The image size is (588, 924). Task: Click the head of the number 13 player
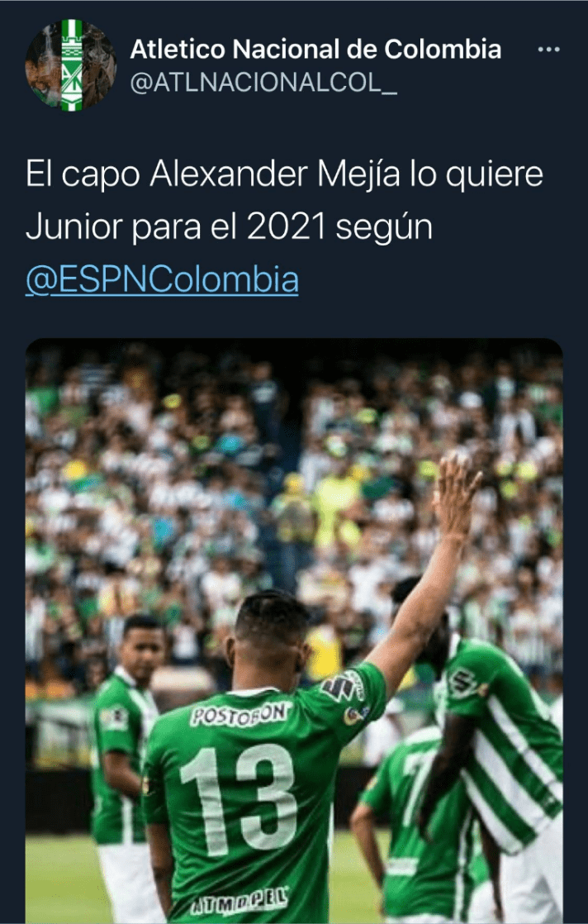[269, 640]
